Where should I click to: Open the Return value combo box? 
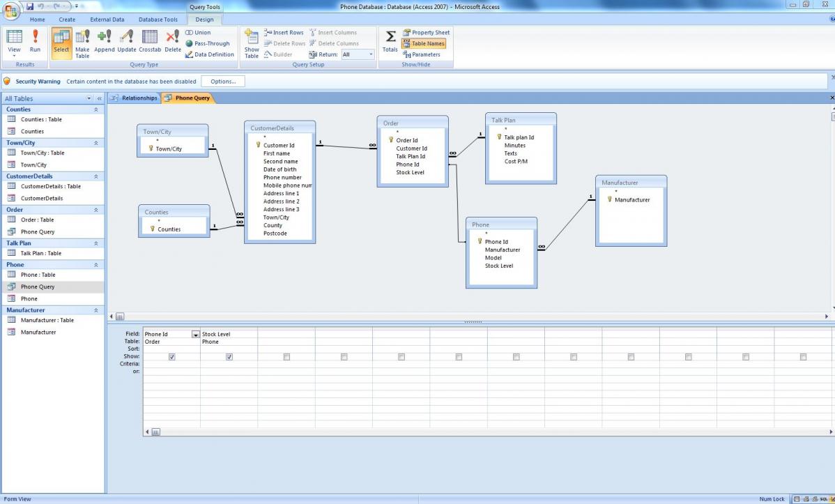358,54
